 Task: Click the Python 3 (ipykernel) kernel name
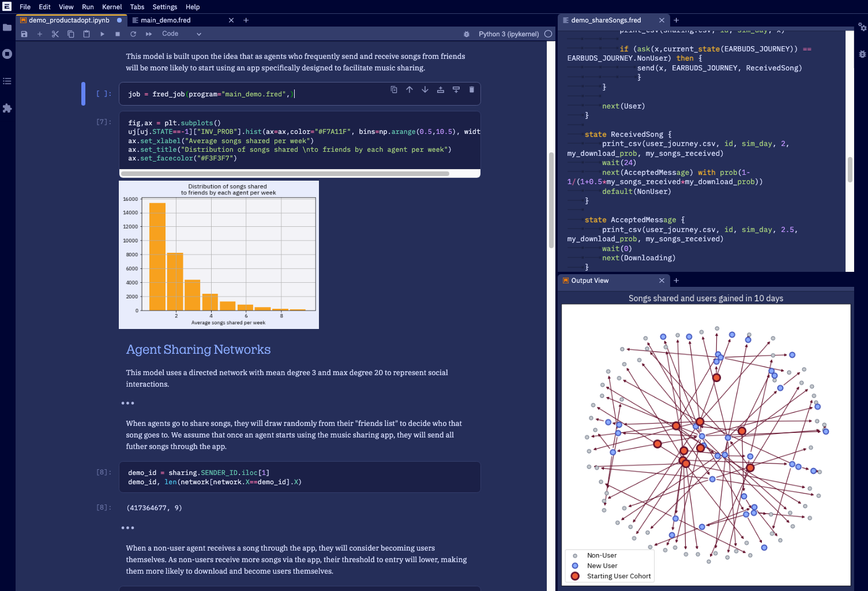508,34
